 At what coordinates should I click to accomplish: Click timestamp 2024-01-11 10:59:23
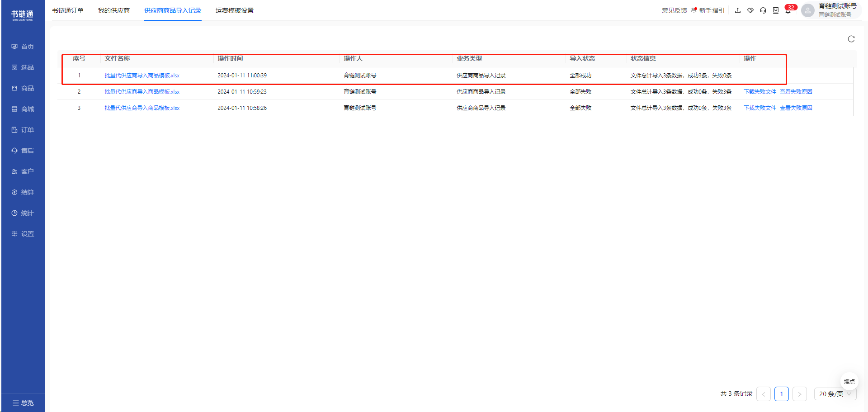(x=242, y=92)
